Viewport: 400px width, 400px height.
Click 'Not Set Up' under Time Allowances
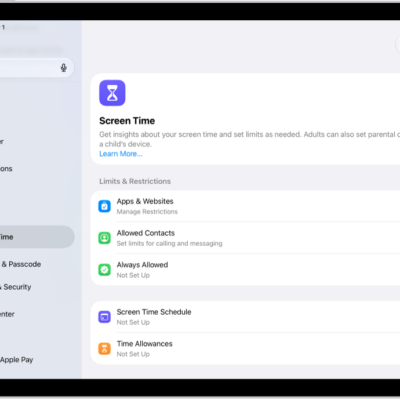click(133, 354)
